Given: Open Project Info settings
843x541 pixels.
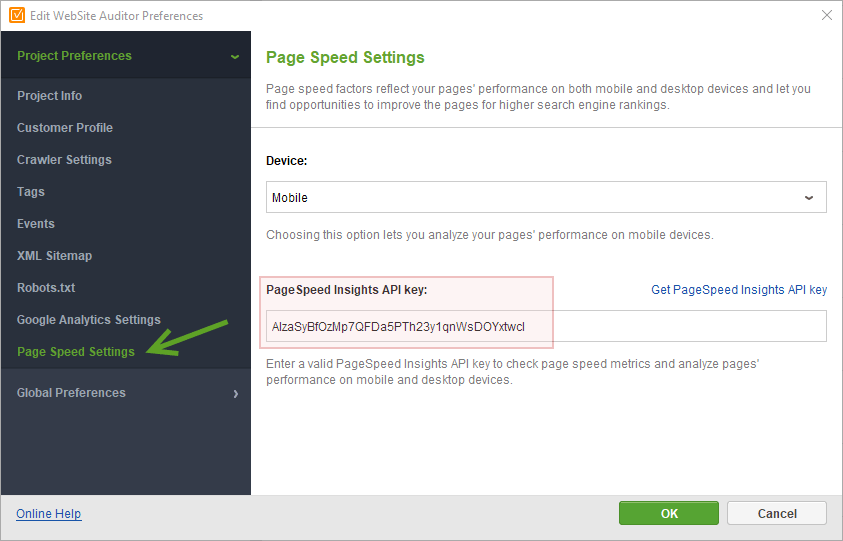Looking at the screenshot, I should coord(49,96).
